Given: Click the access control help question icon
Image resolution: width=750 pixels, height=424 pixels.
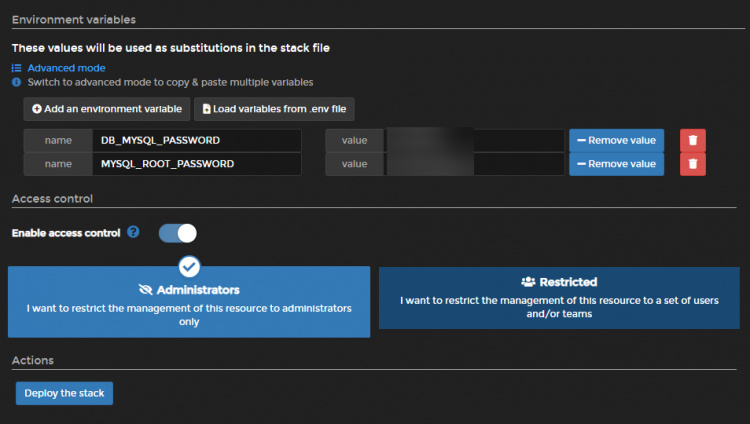Looking at the screenshot, I should (x=132, y=233).
